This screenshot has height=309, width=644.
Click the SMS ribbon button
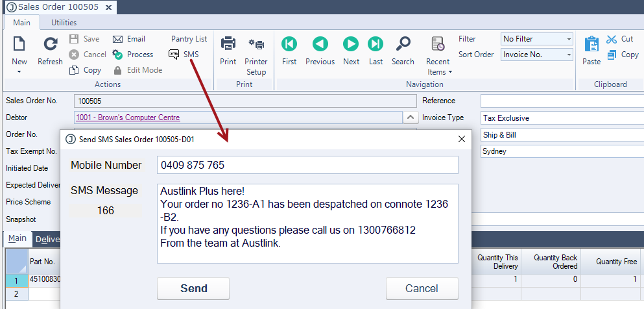click(184, 55)
